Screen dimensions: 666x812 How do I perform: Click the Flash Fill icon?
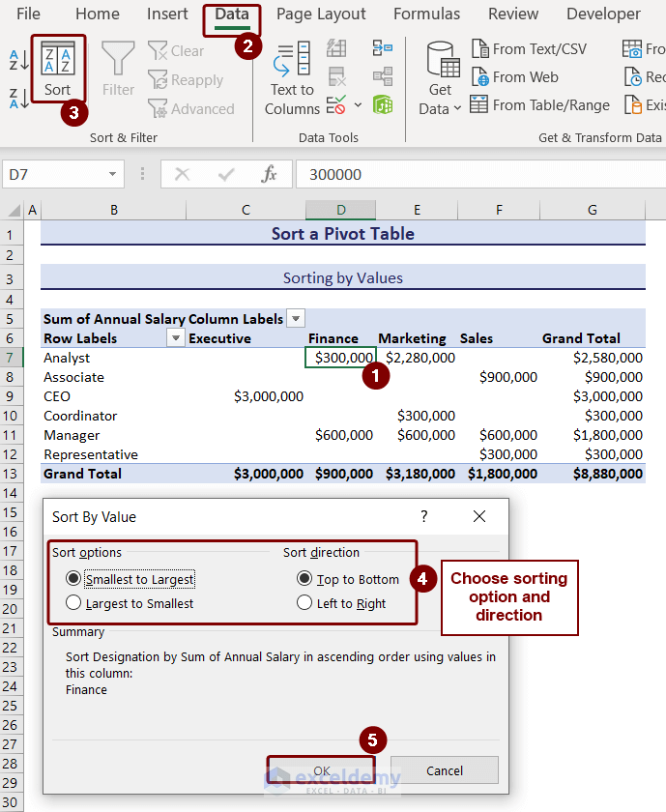[x=336, y=48]
